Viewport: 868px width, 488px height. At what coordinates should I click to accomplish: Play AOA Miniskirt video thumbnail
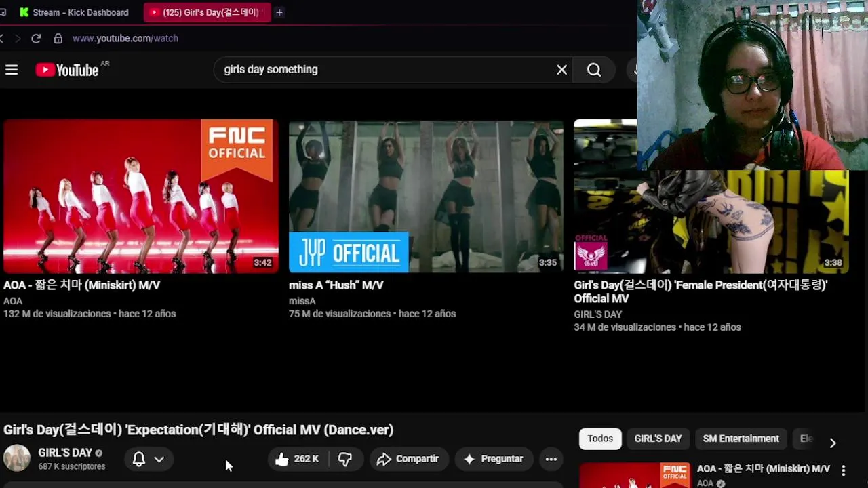click(x=141, y=197)
